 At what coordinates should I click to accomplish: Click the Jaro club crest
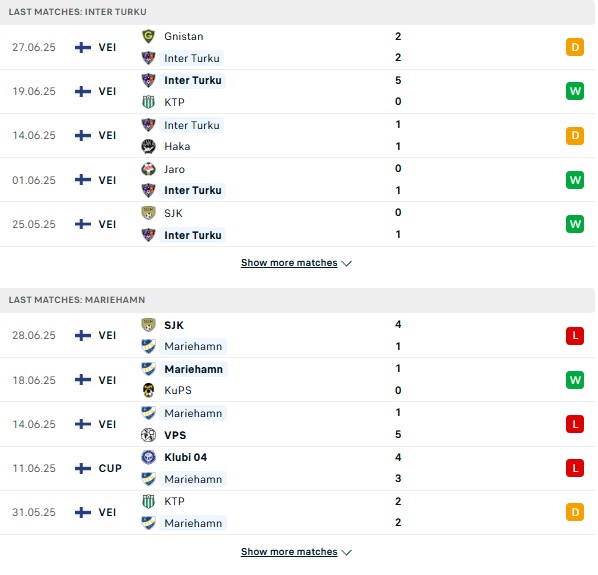point(148,169)
